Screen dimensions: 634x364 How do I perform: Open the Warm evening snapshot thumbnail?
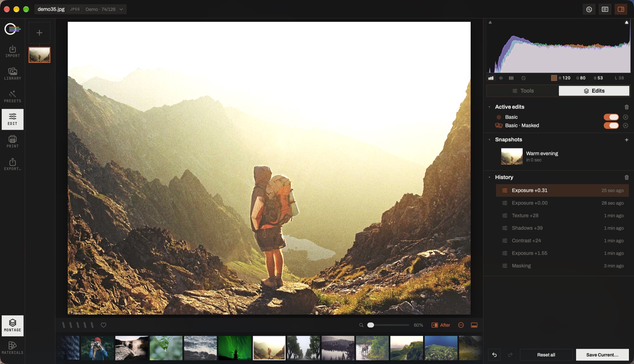pos(512,156)
